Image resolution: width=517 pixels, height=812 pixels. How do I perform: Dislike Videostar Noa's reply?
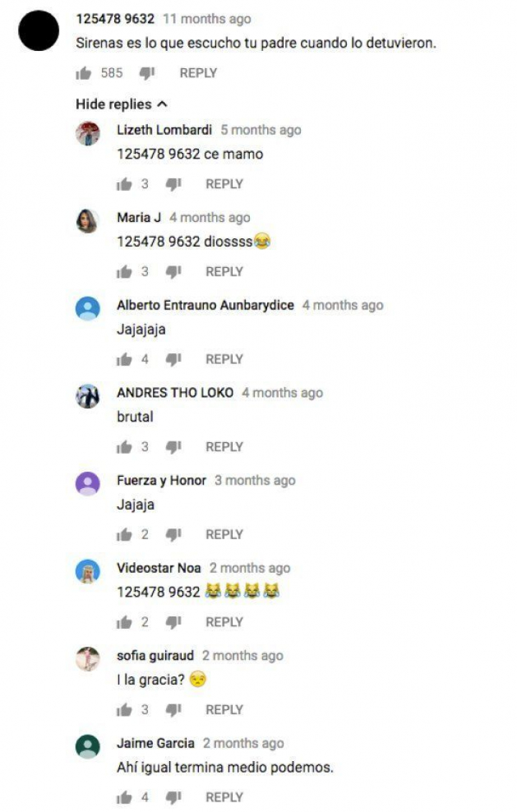pos(173,622)
